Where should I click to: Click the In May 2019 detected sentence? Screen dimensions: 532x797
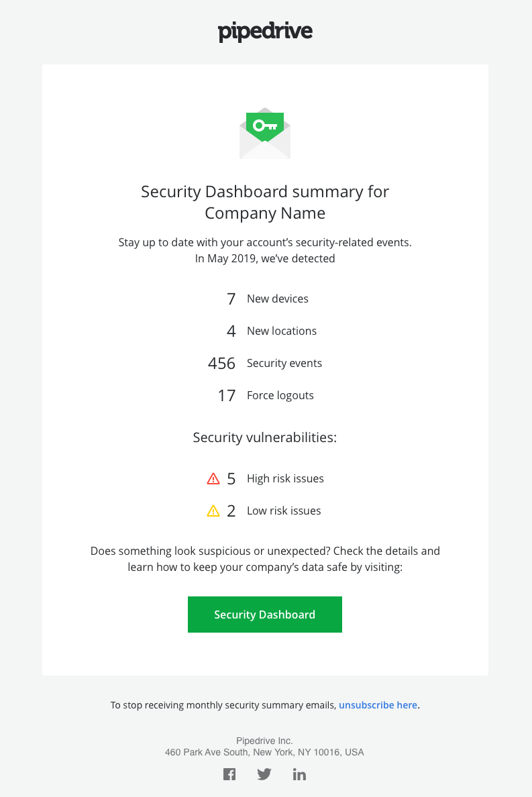pyautogui.click(x=265, y=259)
